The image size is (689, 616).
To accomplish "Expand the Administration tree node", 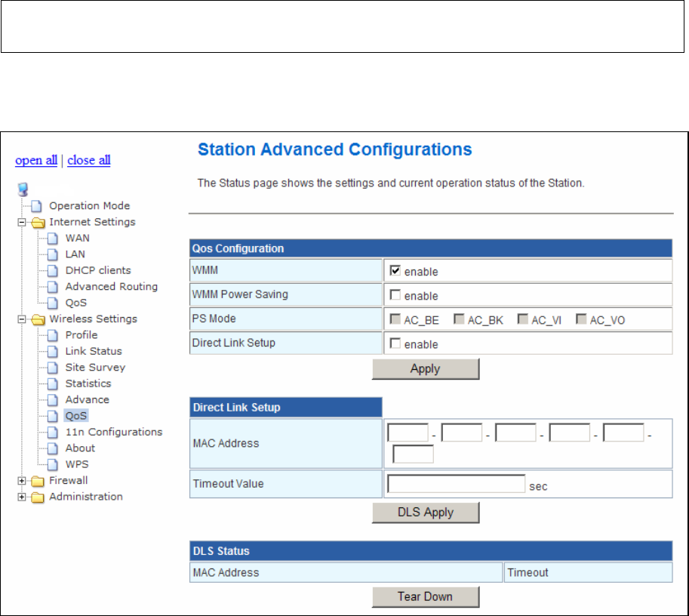I will pos(23,497).
